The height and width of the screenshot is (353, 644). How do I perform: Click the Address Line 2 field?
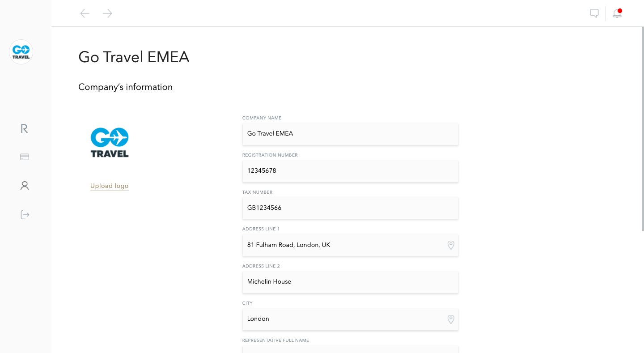pos(350,282)
